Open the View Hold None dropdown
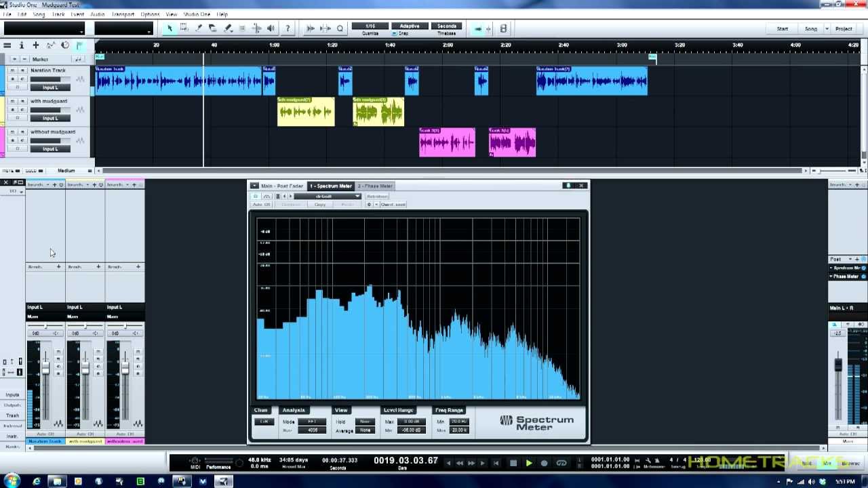The image size is (868, 488). click(365, 422)
